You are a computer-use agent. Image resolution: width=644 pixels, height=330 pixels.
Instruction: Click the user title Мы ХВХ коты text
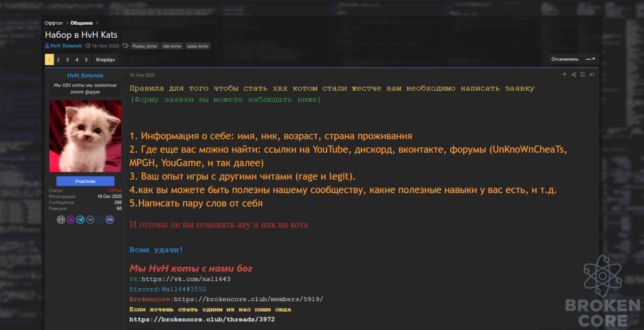pos(85,89)
